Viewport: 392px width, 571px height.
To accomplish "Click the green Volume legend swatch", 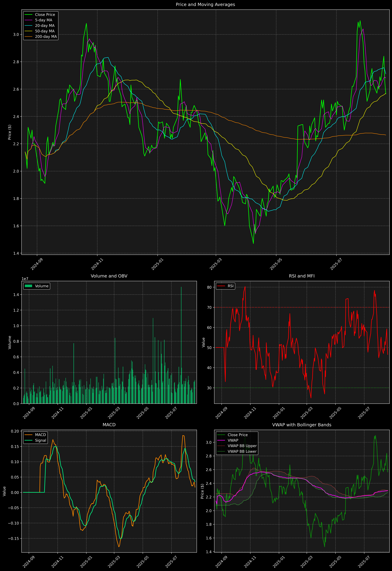I will (29, 286).
